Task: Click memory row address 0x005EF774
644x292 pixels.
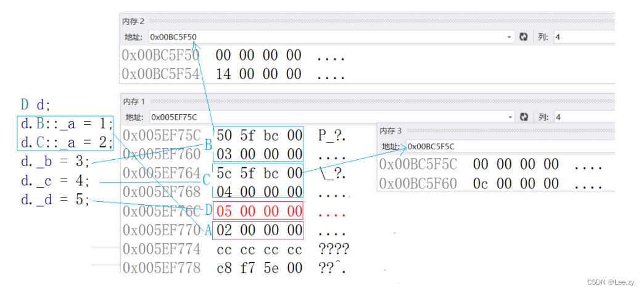Action: (x=162, y=249)
